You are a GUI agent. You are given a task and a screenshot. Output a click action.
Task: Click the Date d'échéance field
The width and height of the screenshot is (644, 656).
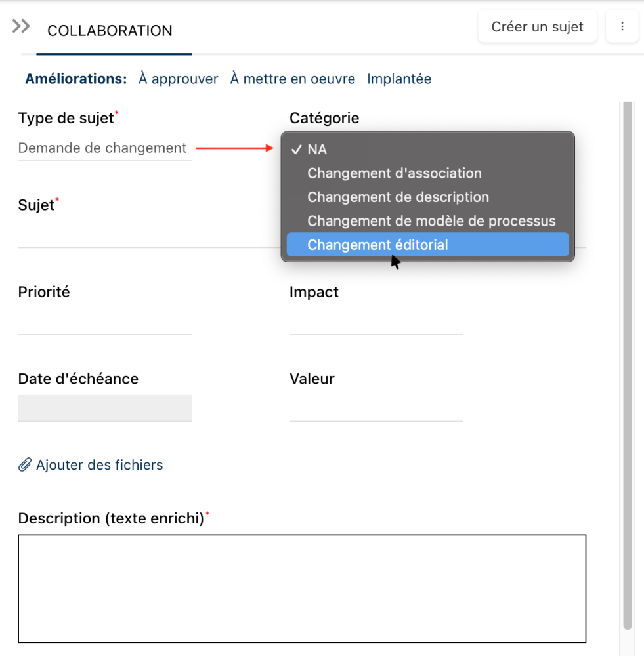click(x=104, y=408)
